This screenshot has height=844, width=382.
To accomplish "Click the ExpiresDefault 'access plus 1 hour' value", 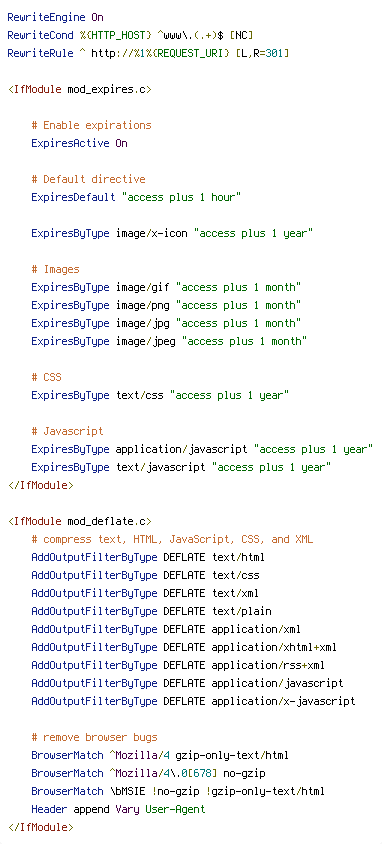I will pos(181,198).
